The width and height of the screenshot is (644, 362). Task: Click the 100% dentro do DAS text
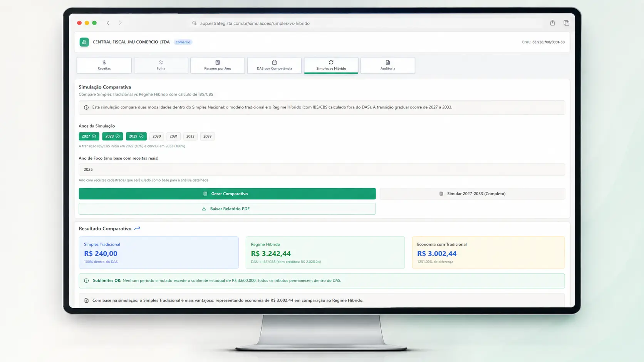[x=101, y=262]
